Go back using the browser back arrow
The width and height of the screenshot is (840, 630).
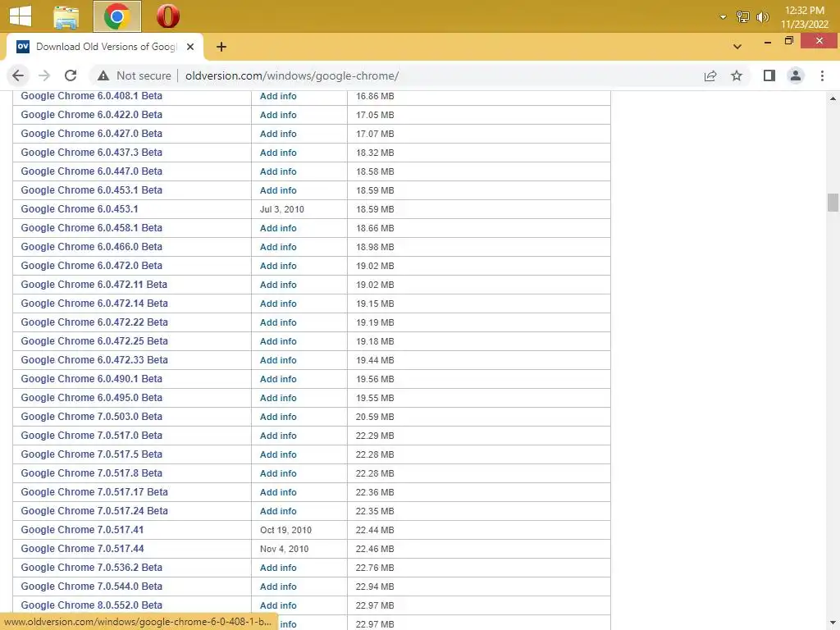pyautogui.click(x=18, y=75)
